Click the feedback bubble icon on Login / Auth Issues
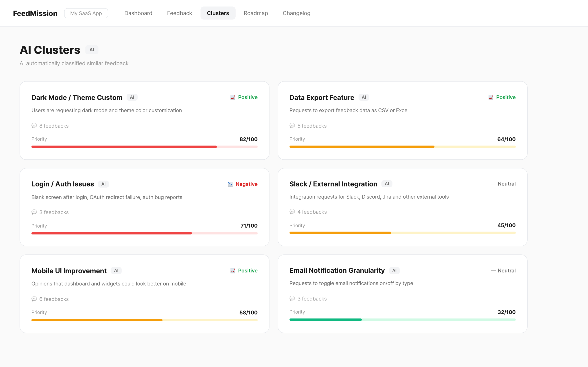This screenshot has height=367, width=588. 34,212
